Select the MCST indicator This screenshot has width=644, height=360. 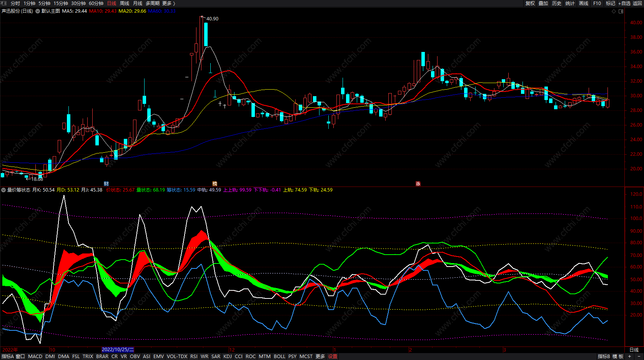tap(306, 357)
